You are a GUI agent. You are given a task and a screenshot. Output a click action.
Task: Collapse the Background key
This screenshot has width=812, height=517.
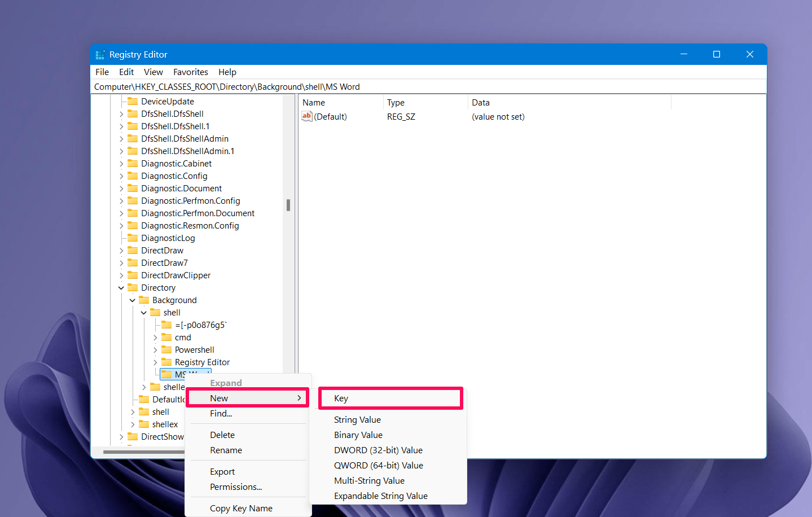[x=133, y=300]
